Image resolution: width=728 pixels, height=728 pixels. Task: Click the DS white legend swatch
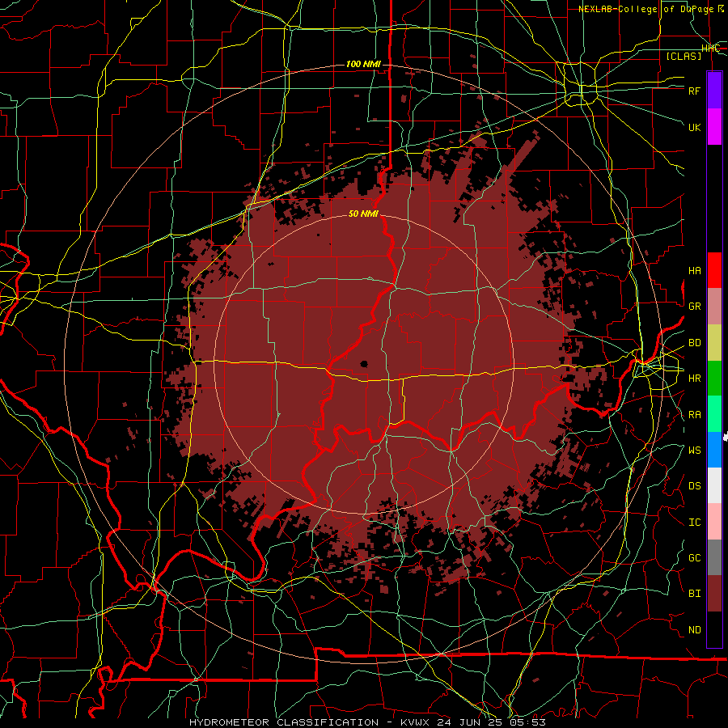pyautogui.click(x=714, y=485)
